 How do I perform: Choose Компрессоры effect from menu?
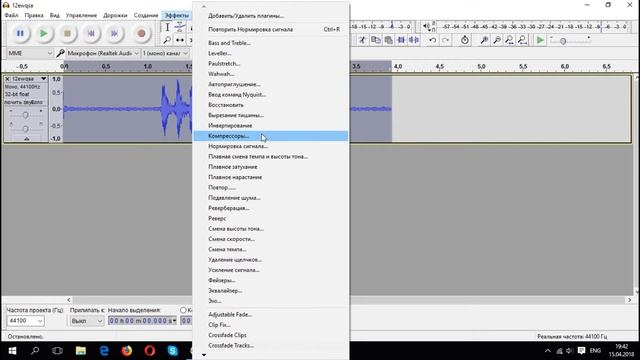coord(271,136)
